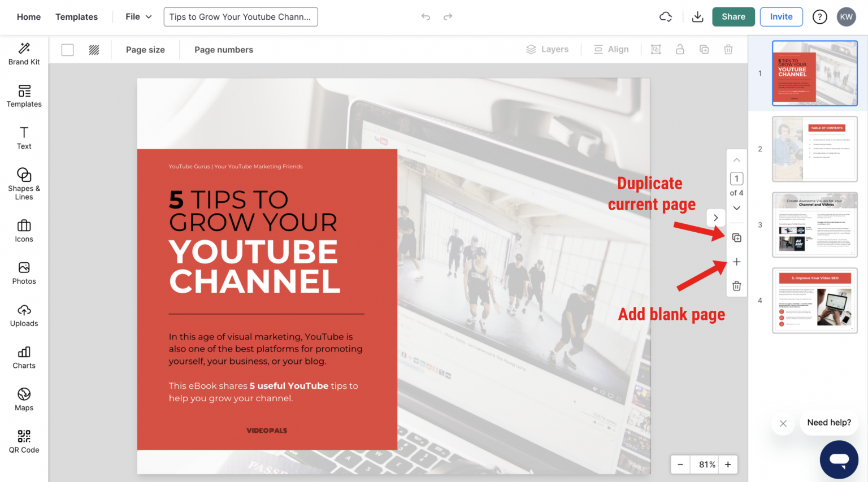Collapse the page navigation with the right chevron
Screen dimensions: 868x482
point(715,218)
